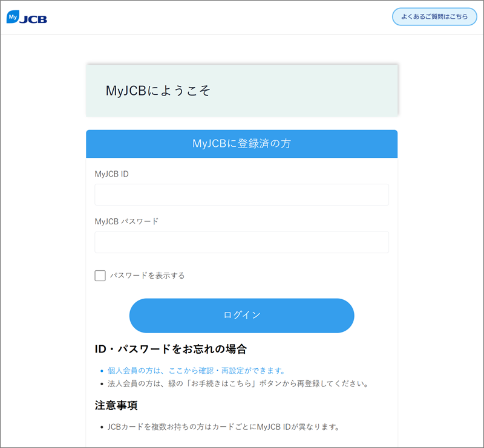This screenshot has width=484, height=448.
Task: Click the MyJCB パスワード field label
Action: coord(126,221)
